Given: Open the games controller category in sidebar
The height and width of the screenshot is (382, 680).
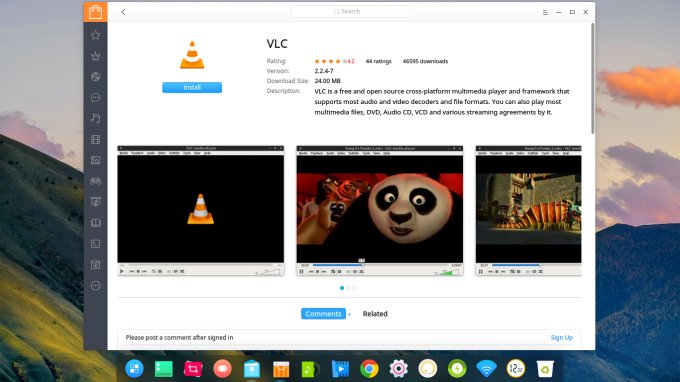Looking at the screenshot, I should 95,181.
